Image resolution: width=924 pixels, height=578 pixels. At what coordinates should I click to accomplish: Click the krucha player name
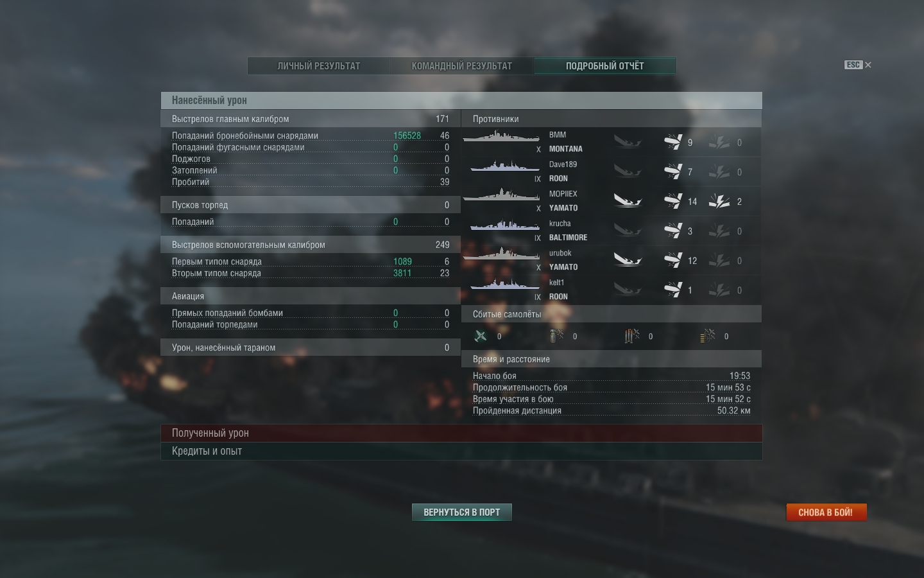pos(560,223)
